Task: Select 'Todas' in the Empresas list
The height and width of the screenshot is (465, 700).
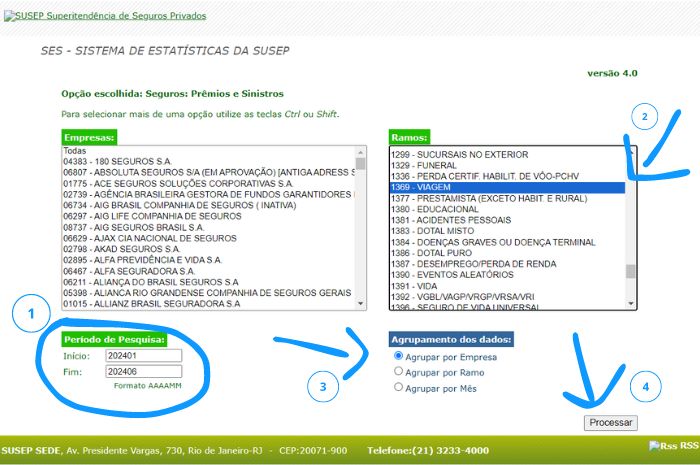Action: [x=208, y=151]
